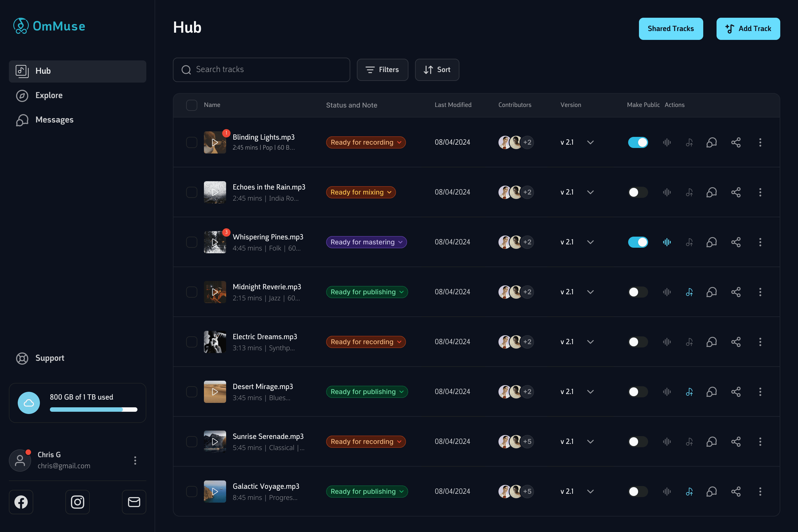Share the Echoes in the Rain track
798x532 pixels.
click(x=736, y=192)
